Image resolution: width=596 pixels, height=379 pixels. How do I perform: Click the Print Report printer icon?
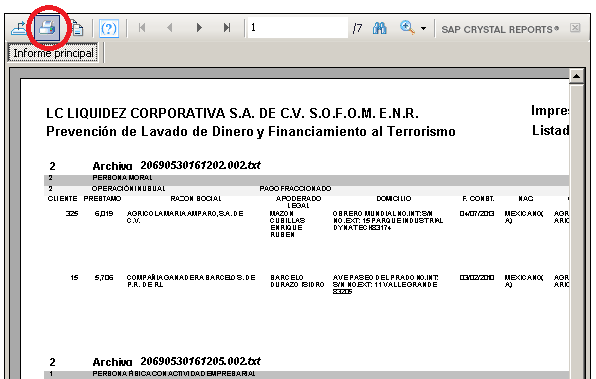coord(47,28)
